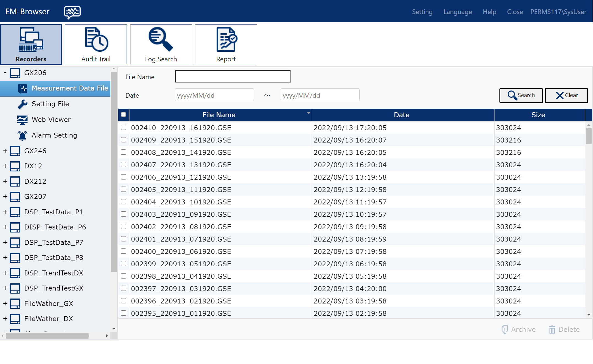Screen dimensions: 593x364
Task: Open the Report document icon
Action: [227, 39]
